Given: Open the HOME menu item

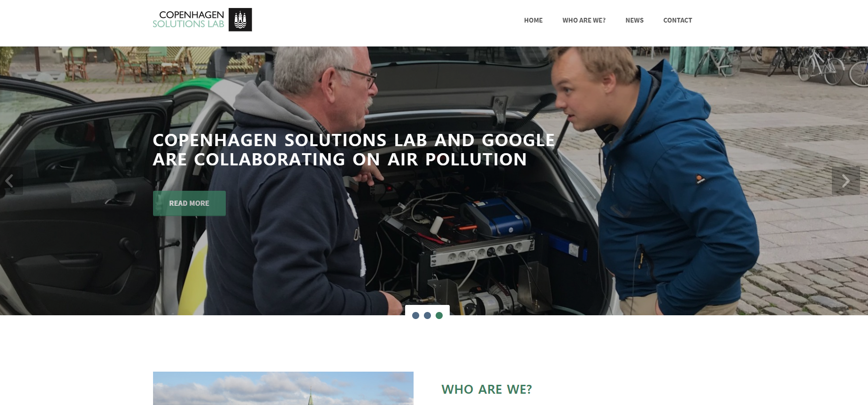Looking at the screenshot, I should pos(533,20).
